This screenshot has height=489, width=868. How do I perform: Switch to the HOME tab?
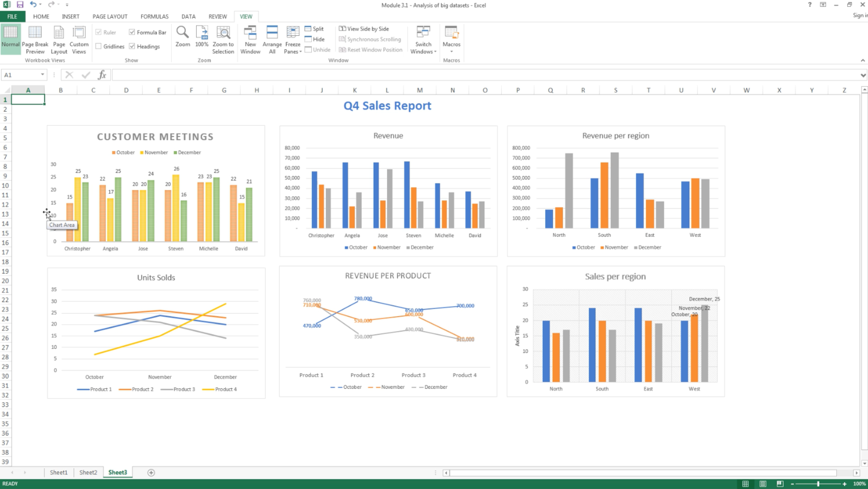[x=41, y=17]
